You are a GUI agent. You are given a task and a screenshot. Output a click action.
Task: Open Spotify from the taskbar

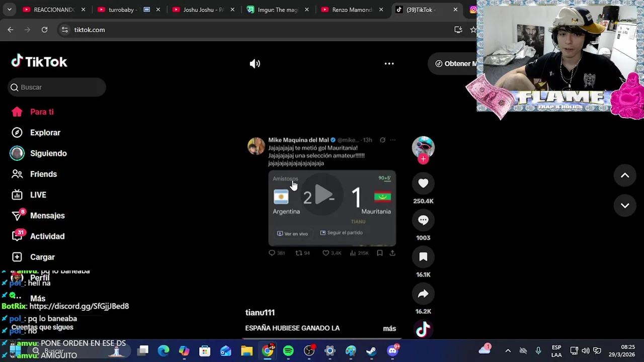[x=288, y=350]
